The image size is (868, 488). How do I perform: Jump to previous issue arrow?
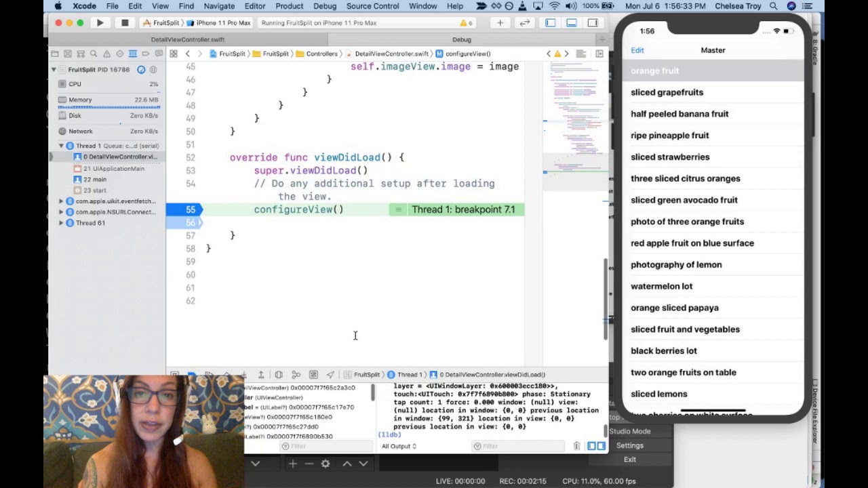(549, 54)
